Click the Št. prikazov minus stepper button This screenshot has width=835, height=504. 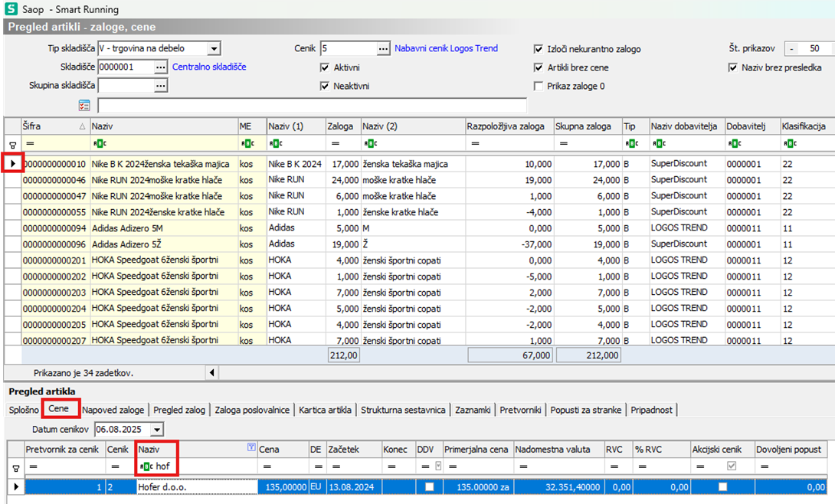coord(791,48)
